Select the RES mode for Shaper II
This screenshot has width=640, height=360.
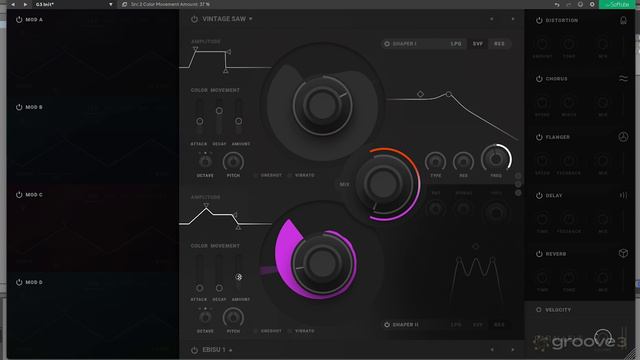tap(499, 324)
